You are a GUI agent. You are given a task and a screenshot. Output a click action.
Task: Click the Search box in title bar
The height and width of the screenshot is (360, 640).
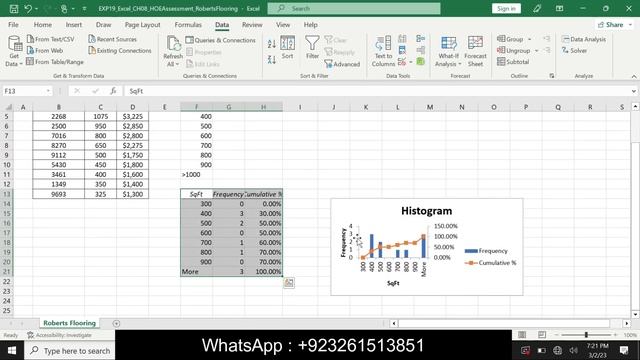pos(354,8)
